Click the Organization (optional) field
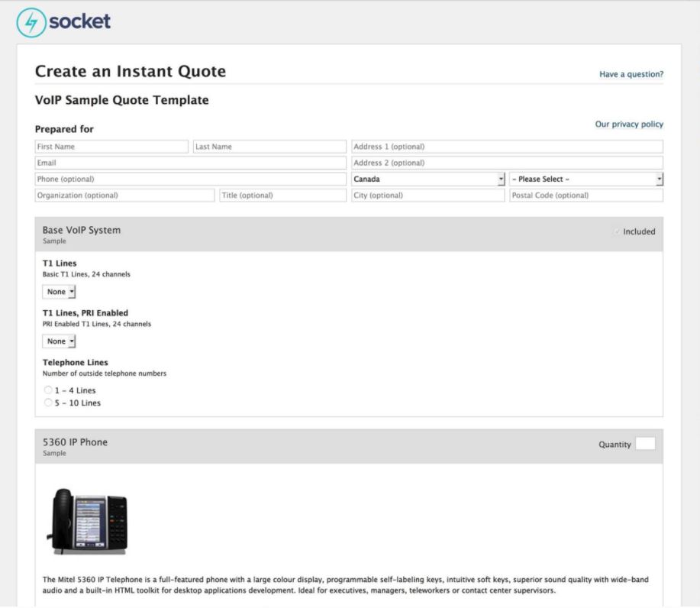Image resolution: width=700 pixels, height=608 pixels. pos(125,195)
